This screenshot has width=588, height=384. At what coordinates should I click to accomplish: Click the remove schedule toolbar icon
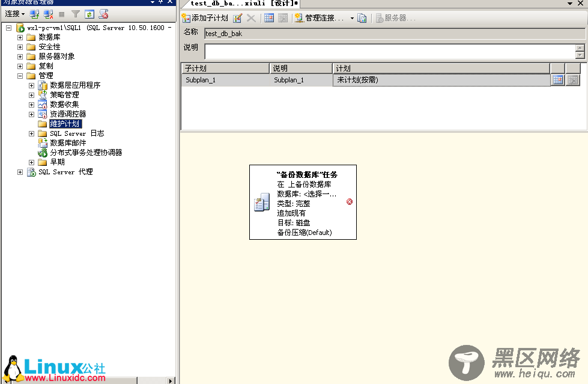[283, 18]
